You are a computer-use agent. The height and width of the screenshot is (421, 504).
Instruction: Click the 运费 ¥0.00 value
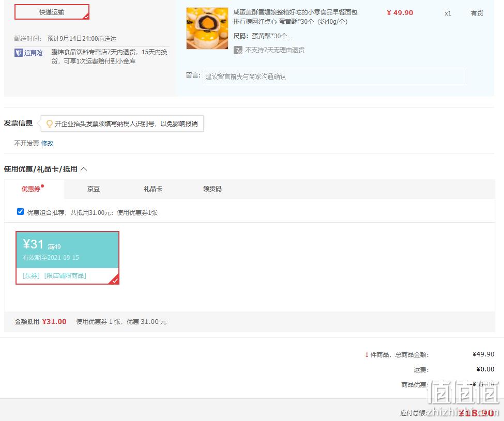click(x=485, y=369)
